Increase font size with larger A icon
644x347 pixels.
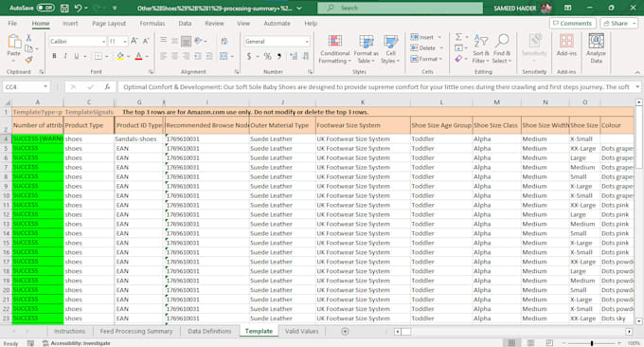134,41
